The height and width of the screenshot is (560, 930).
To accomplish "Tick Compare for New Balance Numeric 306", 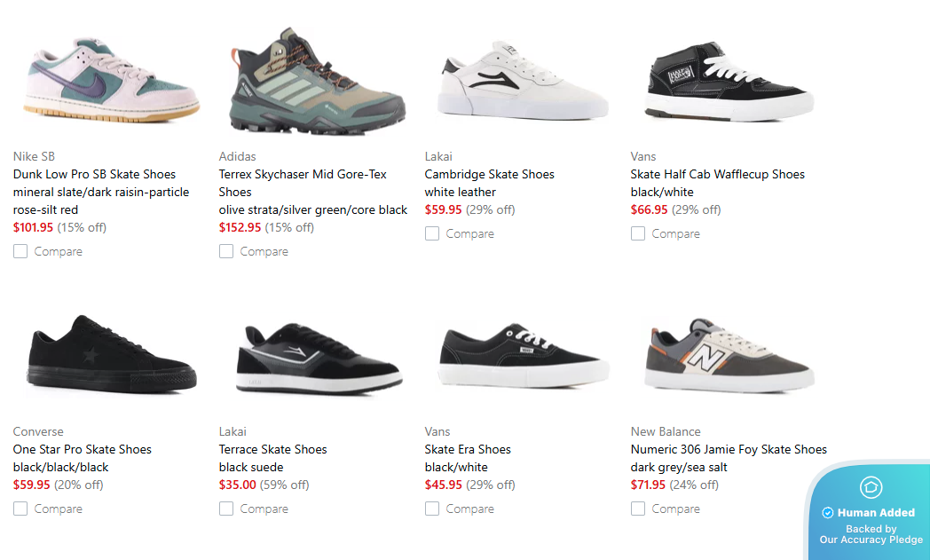I will pyautogui.click(x=637, y=509).
